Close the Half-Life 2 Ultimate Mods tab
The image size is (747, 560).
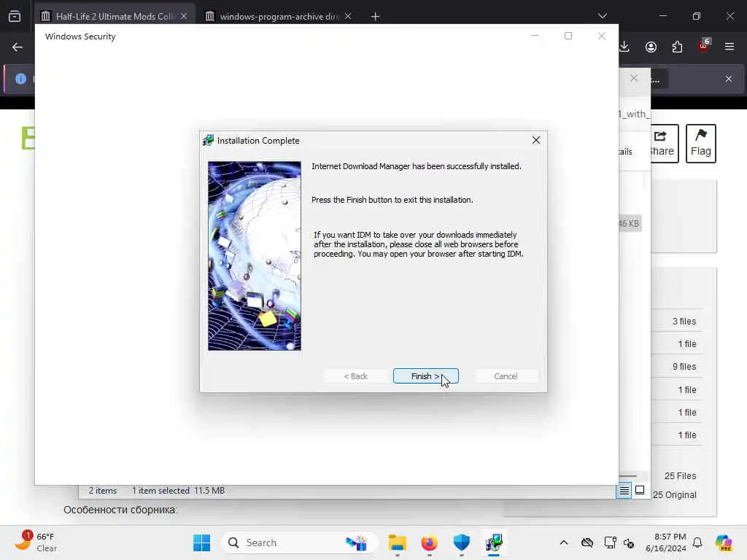pos(184,16)
